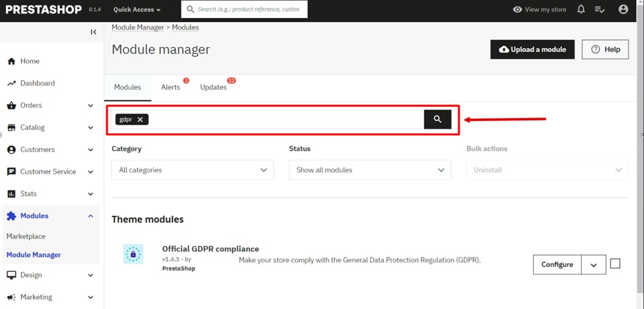This screenshot has width=644, height=309.
Task: Click the Official GDPR compliance module icon
Action: click(x=133, y=254)
